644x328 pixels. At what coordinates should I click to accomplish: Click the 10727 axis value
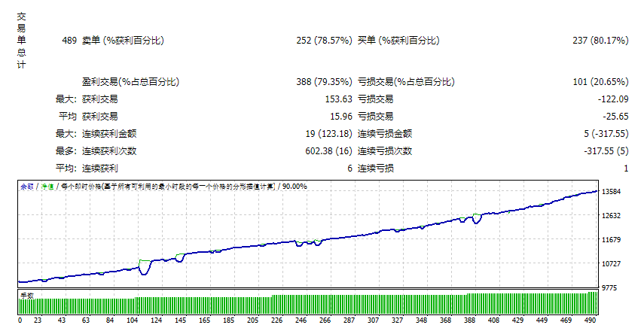point(611,263)
